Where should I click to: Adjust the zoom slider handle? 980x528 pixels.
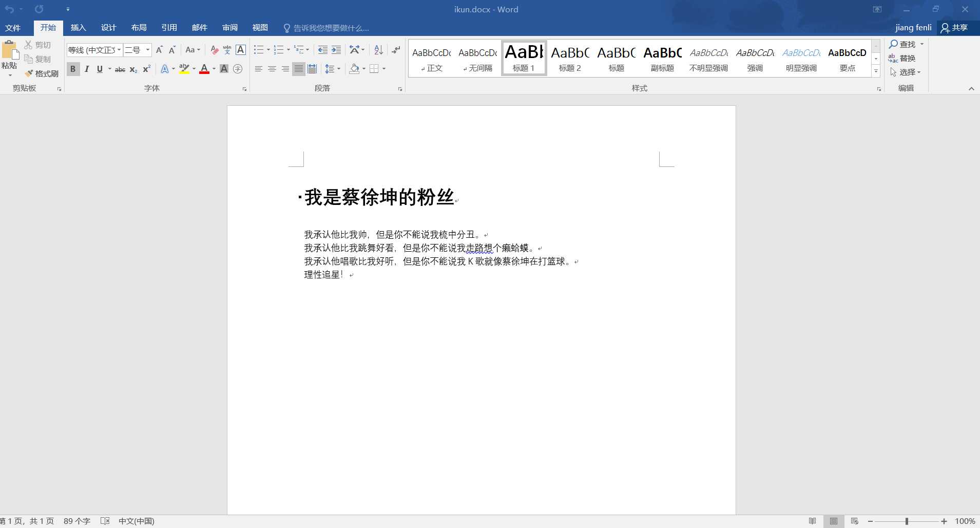coord(907,521)
